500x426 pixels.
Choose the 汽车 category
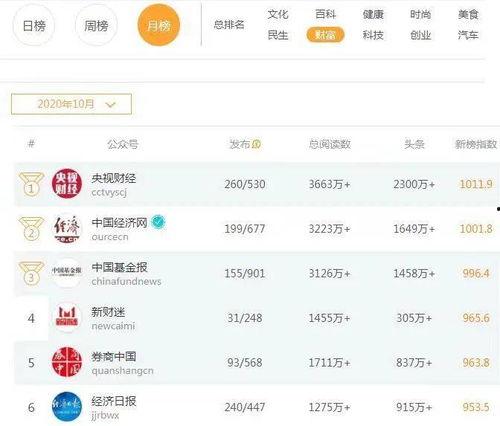pos(468,35)
